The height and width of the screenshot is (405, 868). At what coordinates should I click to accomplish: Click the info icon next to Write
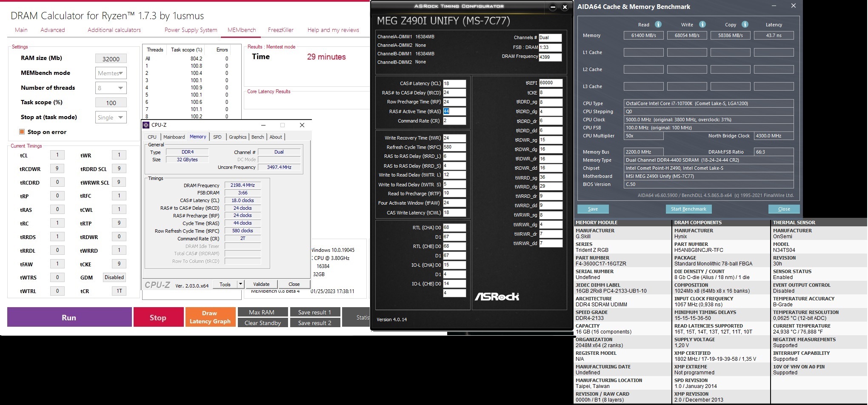[702, 24]
